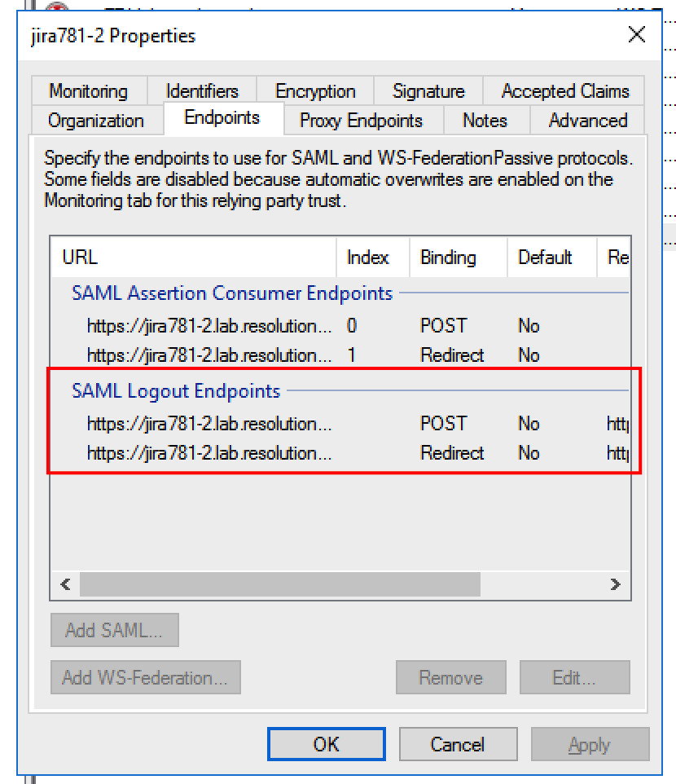Image resolution: width=676 pixels, height=784 pixels.
Task: Click the Add SAML... button
Action: [x=114, y=630]
